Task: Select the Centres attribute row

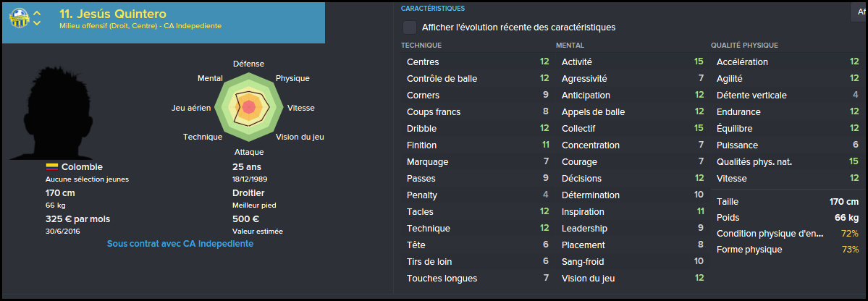Action: click(x=476, y=62)
